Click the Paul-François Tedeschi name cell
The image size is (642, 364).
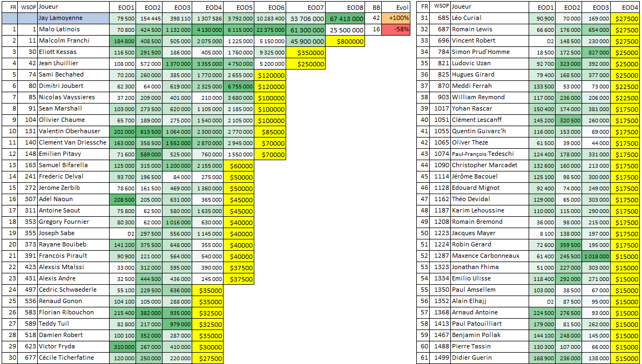(x=489, y=154)
